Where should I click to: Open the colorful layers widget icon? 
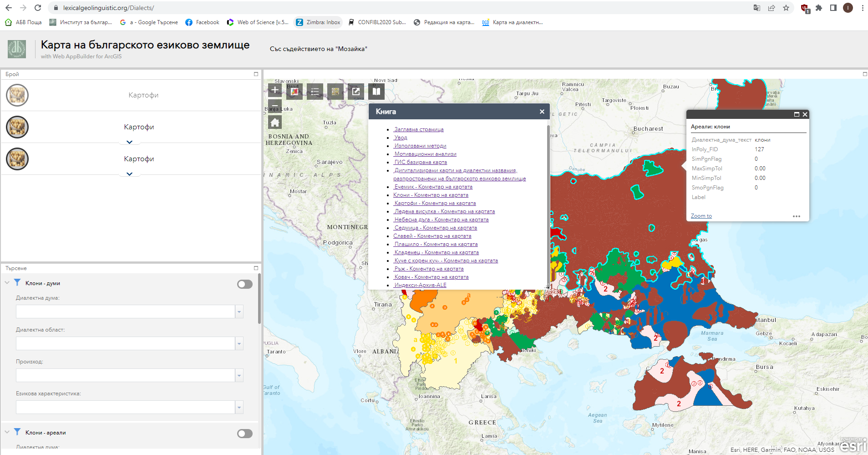294,92
